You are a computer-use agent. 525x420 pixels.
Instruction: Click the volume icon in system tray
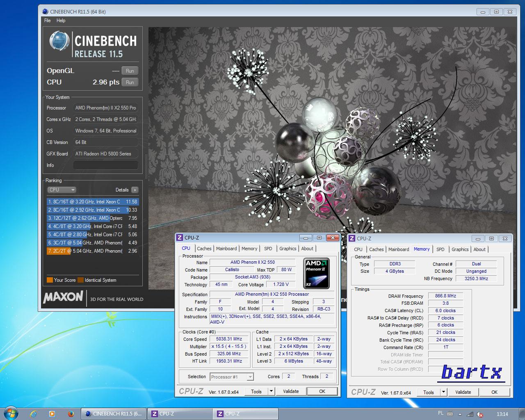pyautogui.click(x=480, y=414)
